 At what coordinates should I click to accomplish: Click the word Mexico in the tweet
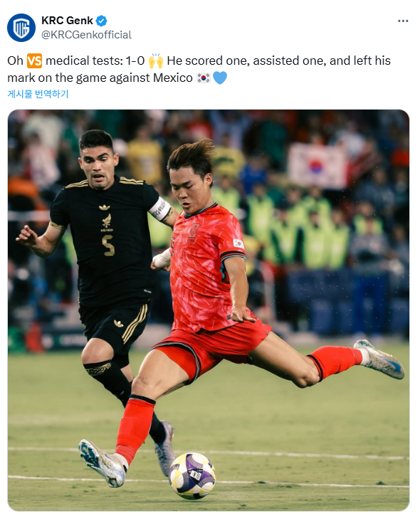pos(173,78)
